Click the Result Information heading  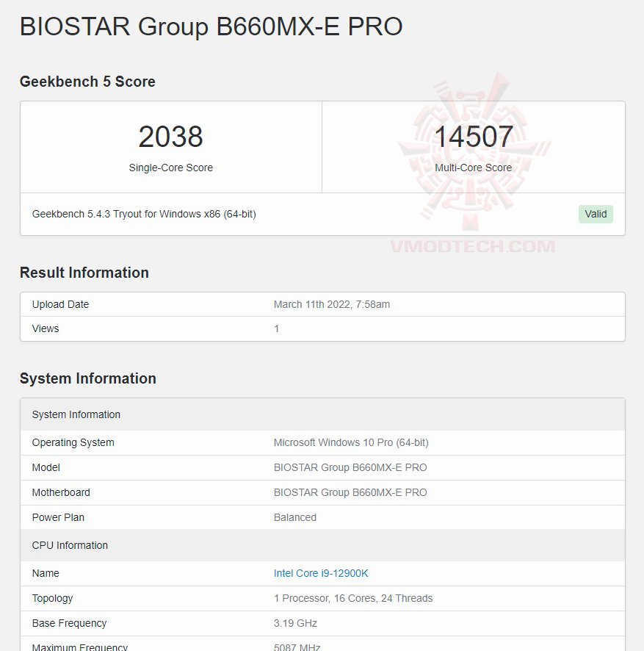coord(84,273)
